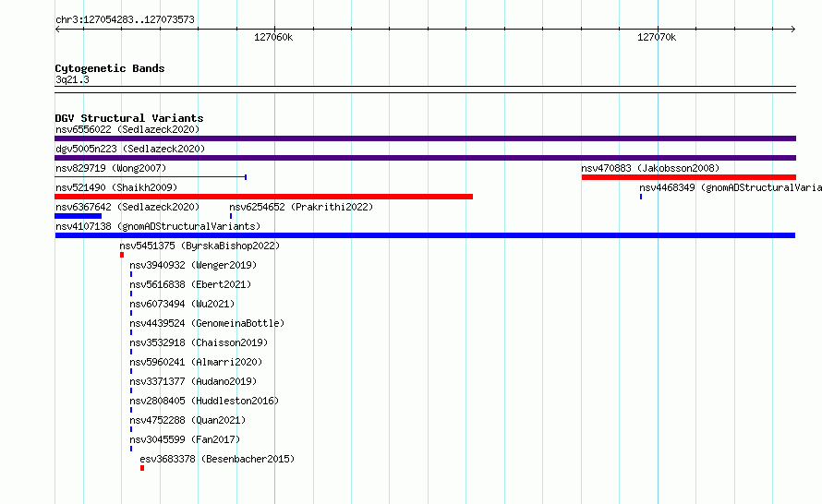Select the thin blue line of nsv829719
Image resolution: width=822 pixels, height=504 pixels.
coord(151,177)
